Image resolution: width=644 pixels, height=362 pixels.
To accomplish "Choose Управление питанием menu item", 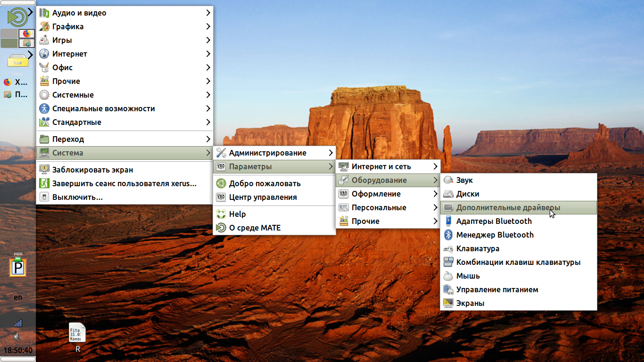I will coord(497,289).
